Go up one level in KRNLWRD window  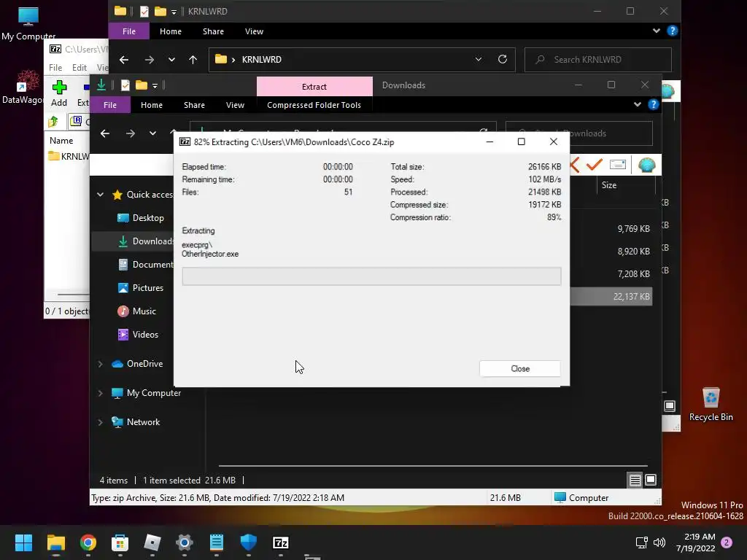pos(193,60)
